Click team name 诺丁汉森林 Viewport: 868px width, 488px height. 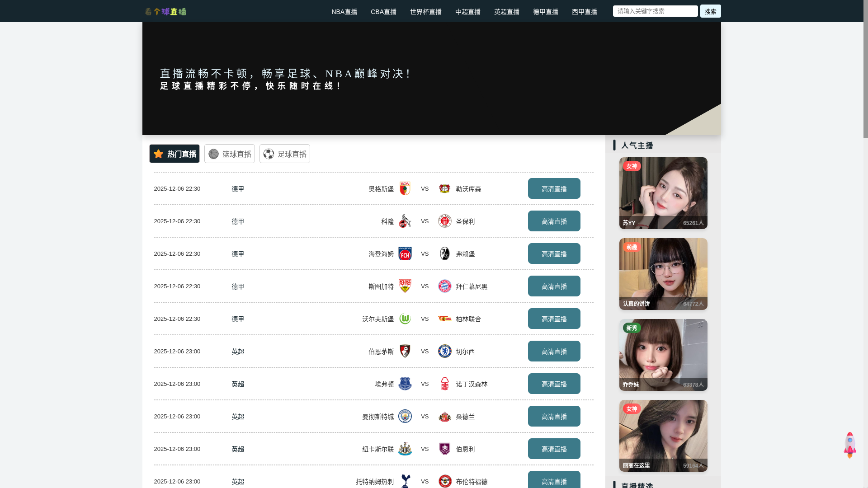tap(472, 384)
